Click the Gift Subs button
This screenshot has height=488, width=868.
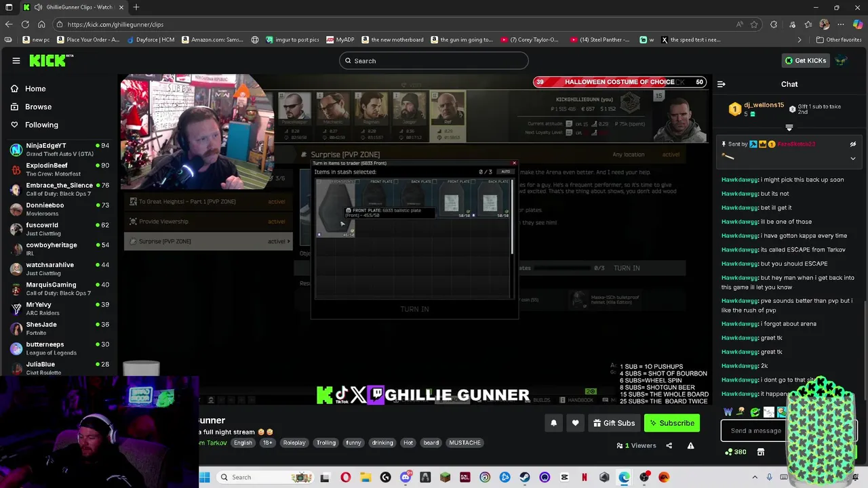coord(614,423)
